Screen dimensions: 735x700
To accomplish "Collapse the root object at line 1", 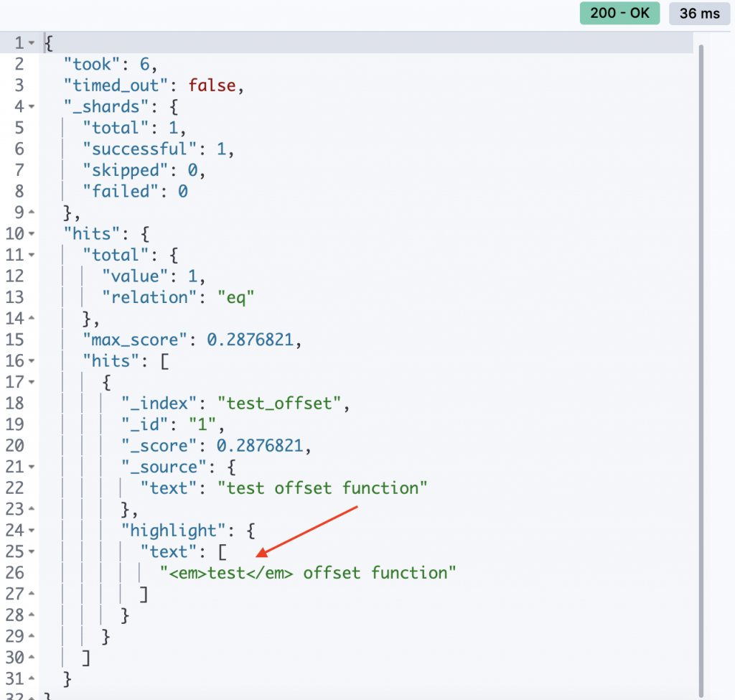I will click(x=32, y=42).
